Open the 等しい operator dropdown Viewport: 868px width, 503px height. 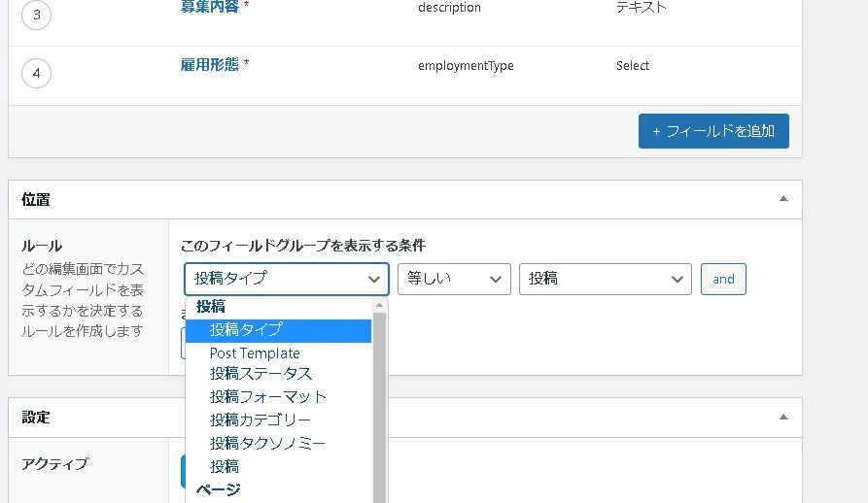(x=454, y=279)
